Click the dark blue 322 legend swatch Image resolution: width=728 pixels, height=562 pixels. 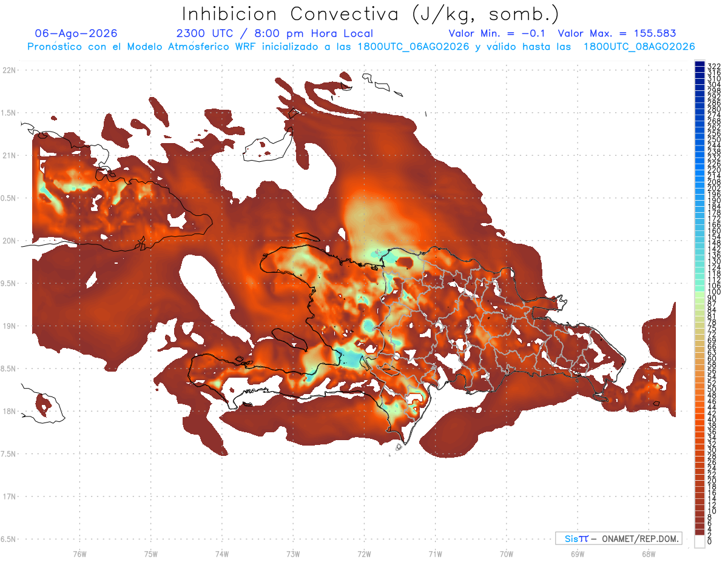(699, 64)
